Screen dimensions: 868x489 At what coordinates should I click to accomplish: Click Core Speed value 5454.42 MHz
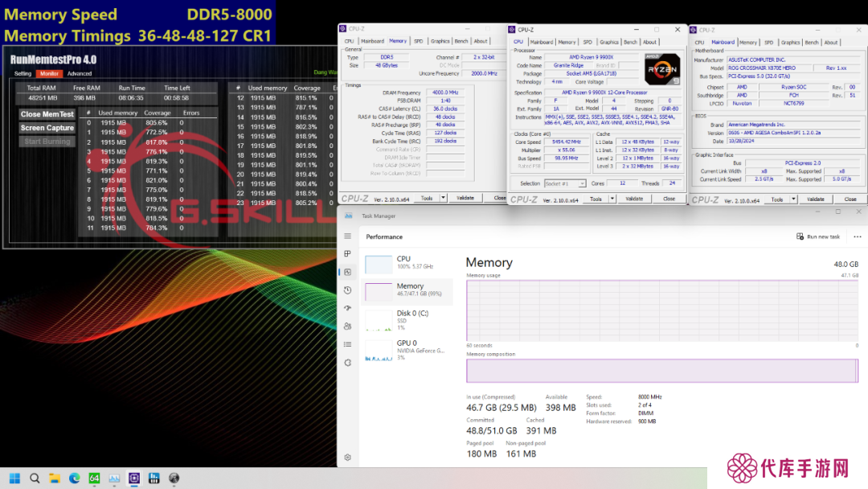tap(566, 142)
